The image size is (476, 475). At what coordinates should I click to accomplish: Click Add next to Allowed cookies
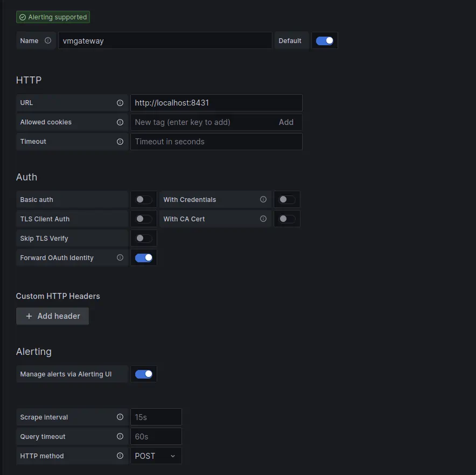pyautogui.click(x=286, y=122)
